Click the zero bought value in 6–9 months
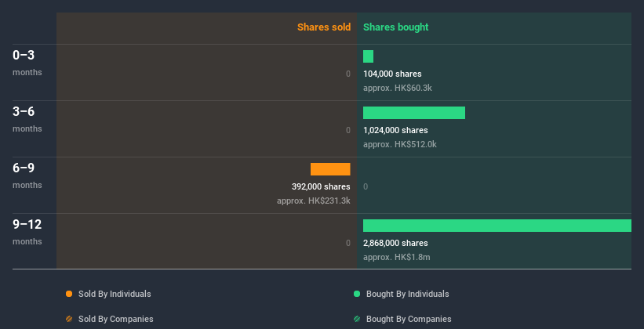 tap(366, 186)
